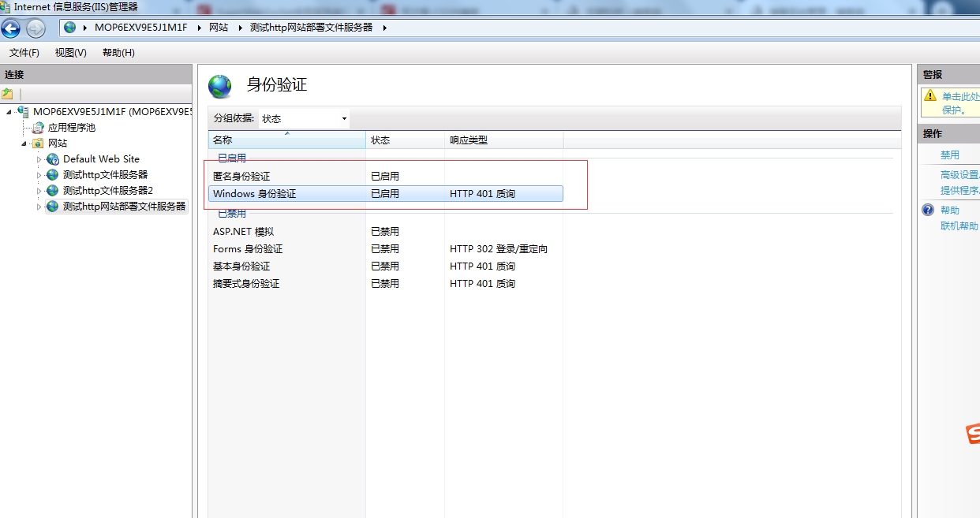Click the back navigation arrow button
This screenshot has height=518, width=980.
11,28
